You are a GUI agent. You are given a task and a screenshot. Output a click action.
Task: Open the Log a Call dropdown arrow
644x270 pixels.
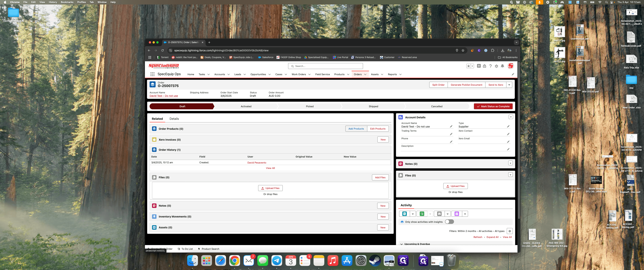pyautogui.click(x=413, y=214)
